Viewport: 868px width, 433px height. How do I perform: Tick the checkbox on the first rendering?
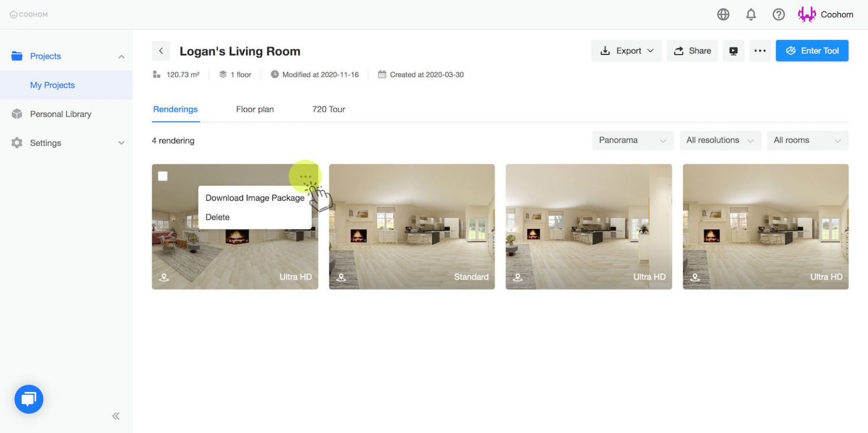[163, 176]
